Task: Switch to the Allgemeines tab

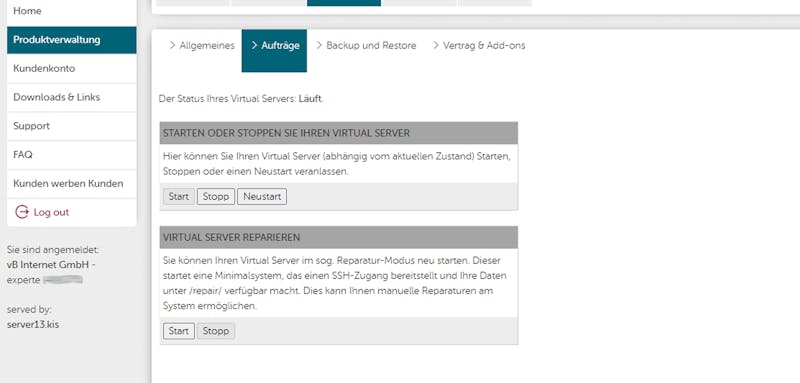Action: pos(202,45)
